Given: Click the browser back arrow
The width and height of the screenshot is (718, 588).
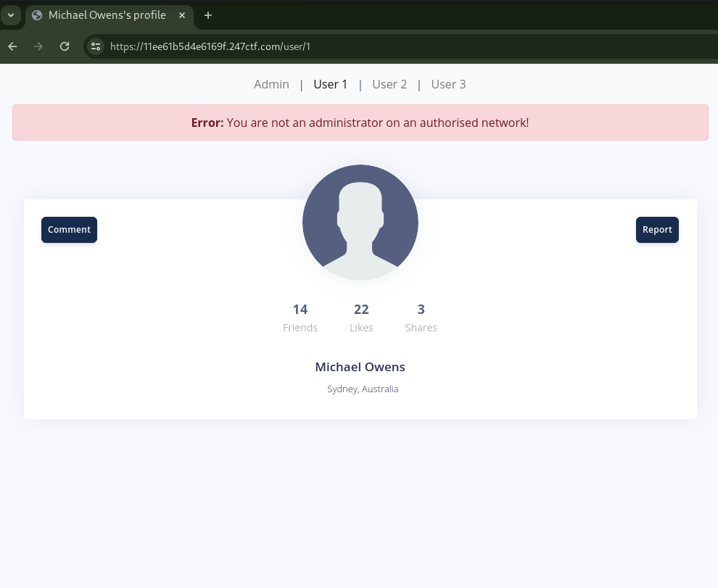Looking at the screenshot, I should [x=12, y=46].
